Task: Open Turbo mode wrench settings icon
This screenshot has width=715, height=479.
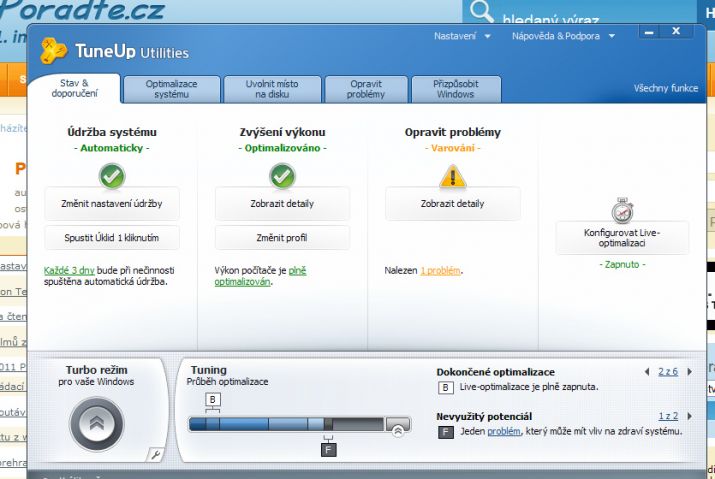Action: (x=155, y=454)
